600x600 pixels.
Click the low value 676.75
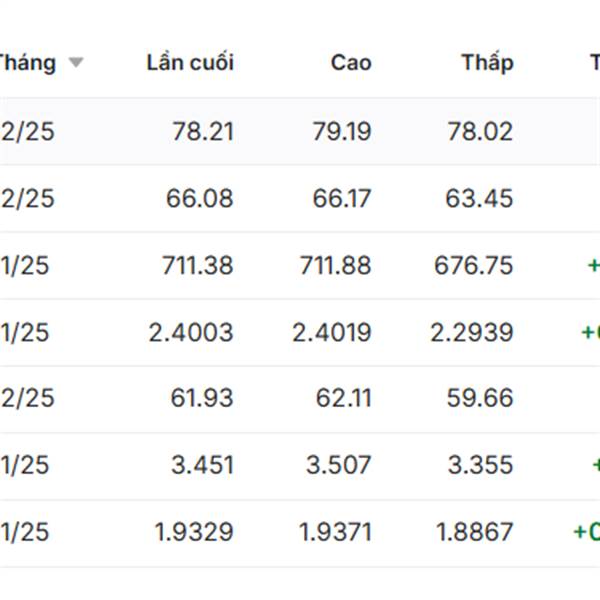[473, 265]
